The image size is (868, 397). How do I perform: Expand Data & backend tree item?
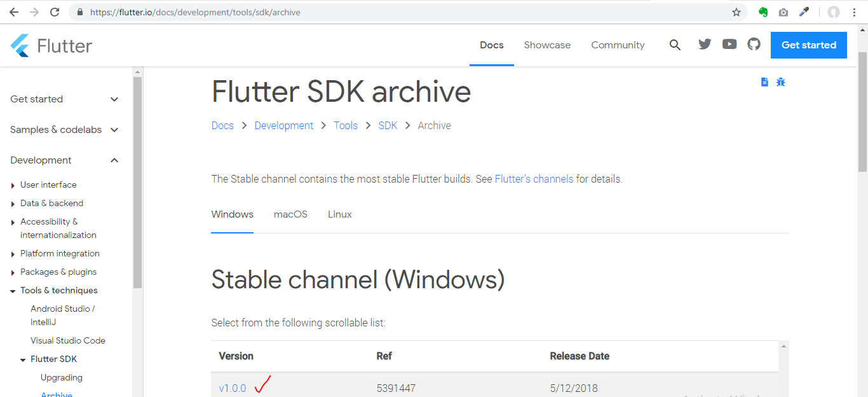click(13, 204)
